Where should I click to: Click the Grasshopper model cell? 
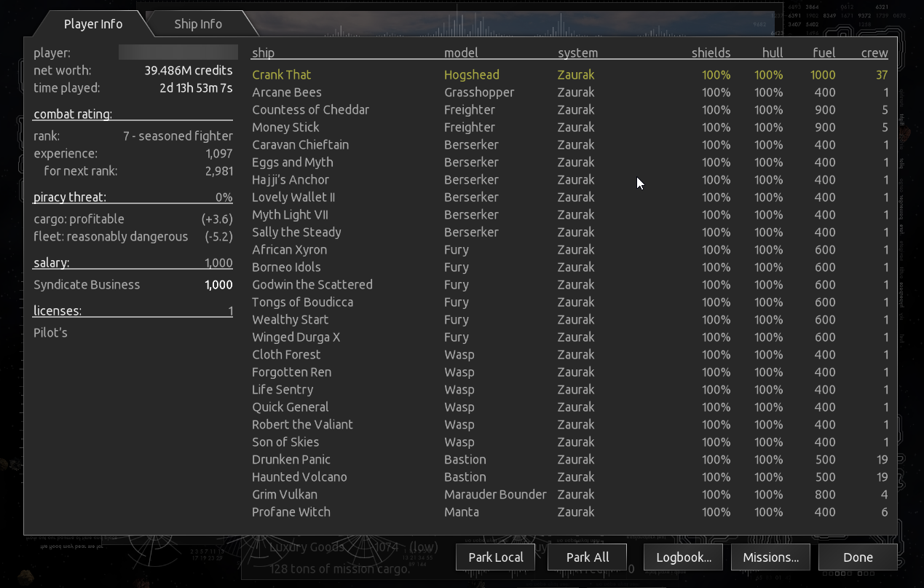tap(479, 93)
